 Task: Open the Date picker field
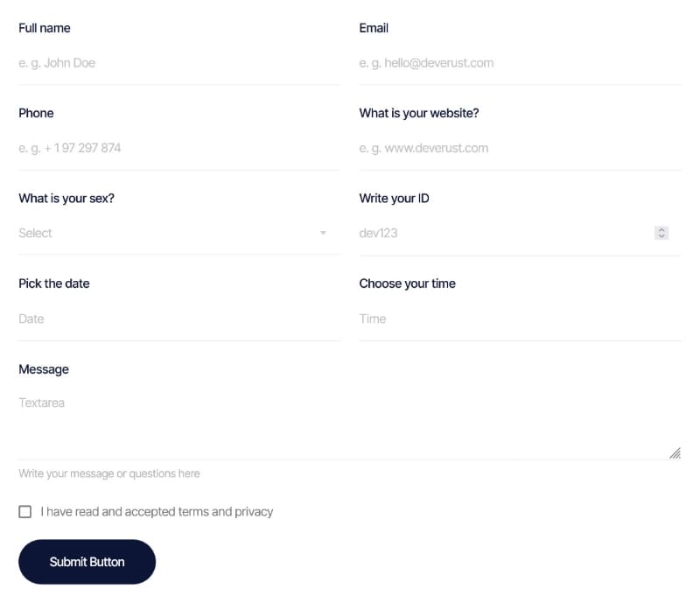click(178, 319)
